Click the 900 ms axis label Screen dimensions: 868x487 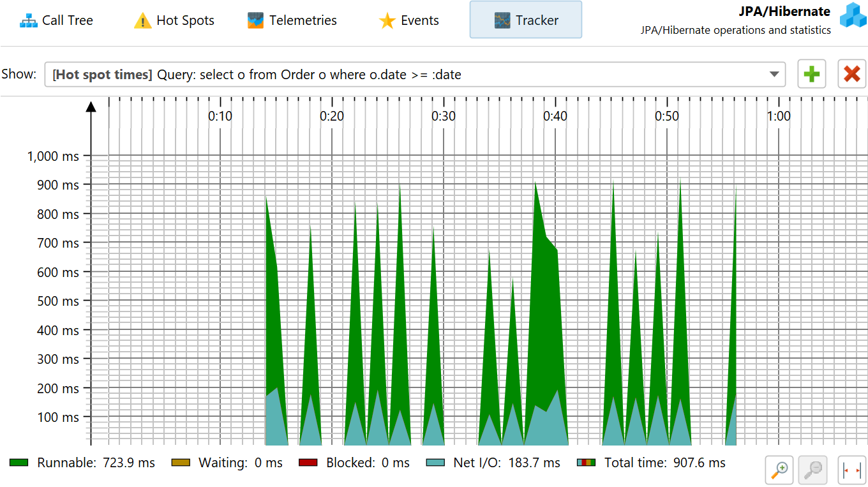59,185
